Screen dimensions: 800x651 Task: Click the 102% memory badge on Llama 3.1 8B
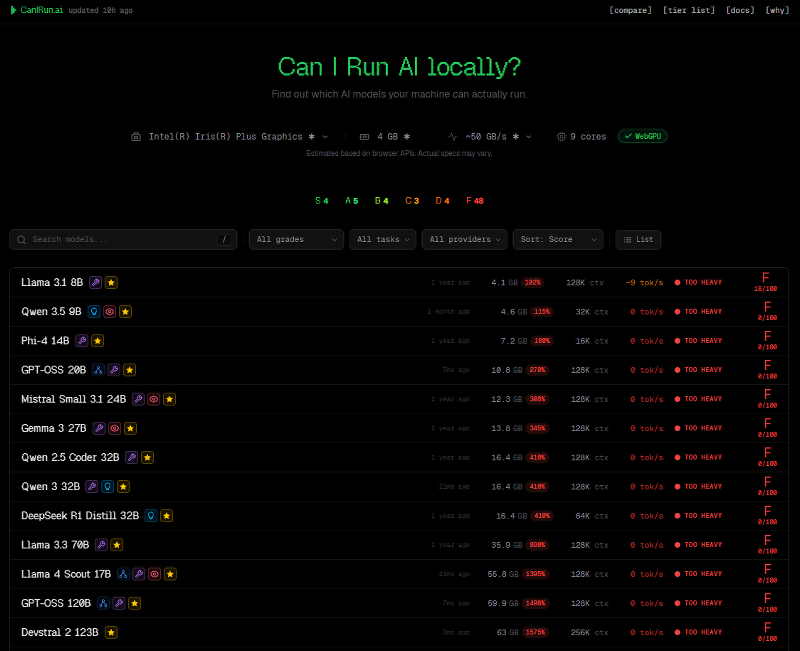[533, 283]
